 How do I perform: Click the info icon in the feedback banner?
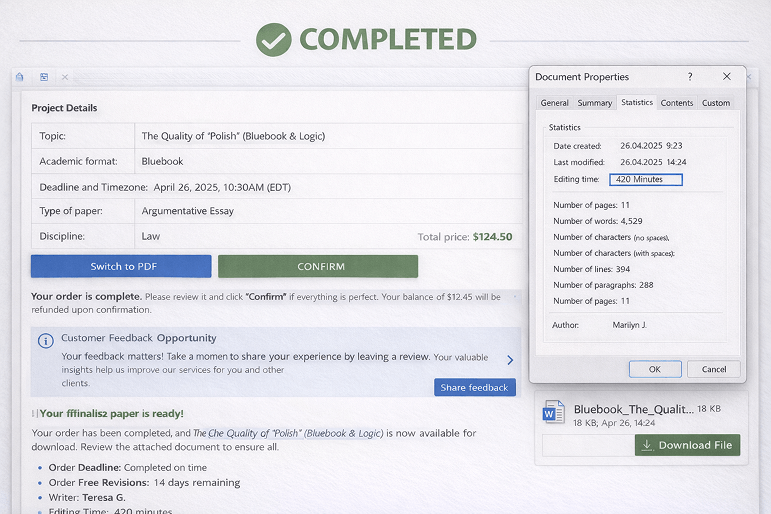point(45,340)
